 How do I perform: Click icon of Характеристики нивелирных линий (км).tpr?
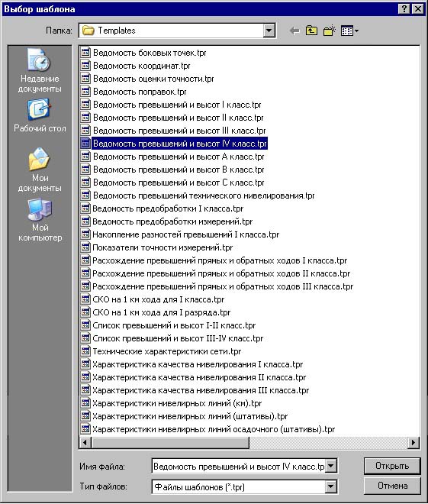tap(85, 403)
